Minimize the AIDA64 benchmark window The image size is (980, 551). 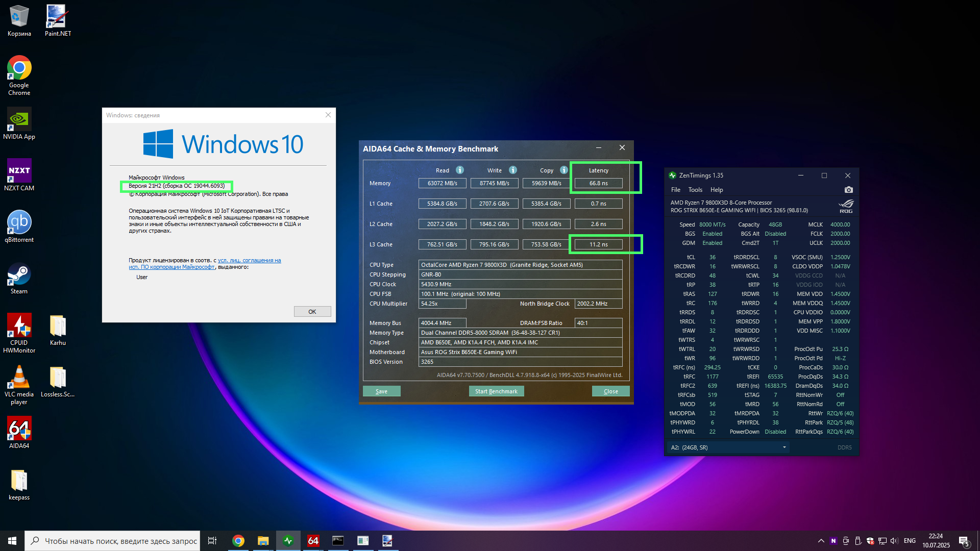598,147
